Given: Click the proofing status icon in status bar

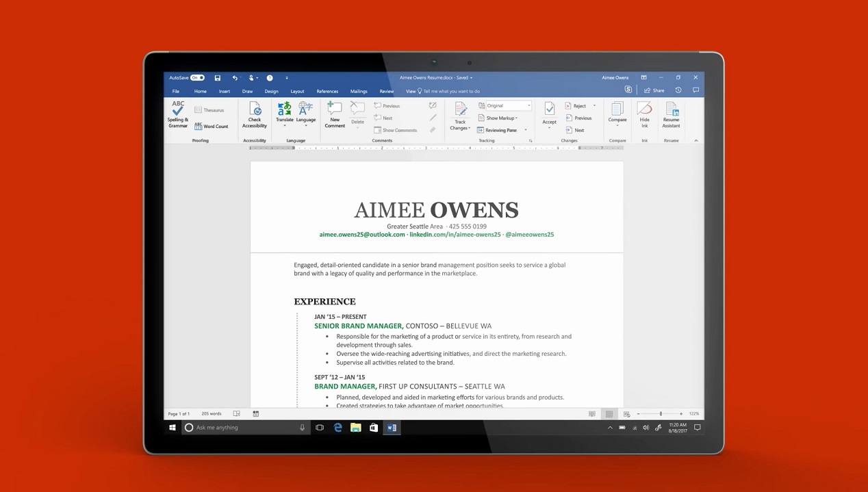Looking at the screenshot, I should pos(237,414).
